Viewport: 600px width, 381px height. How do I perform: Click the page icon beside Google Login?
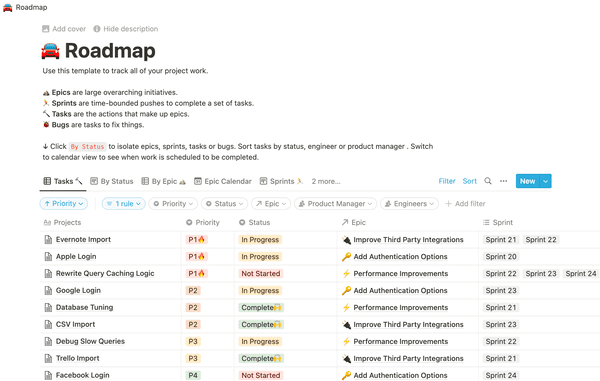click(x=48, y=290)
